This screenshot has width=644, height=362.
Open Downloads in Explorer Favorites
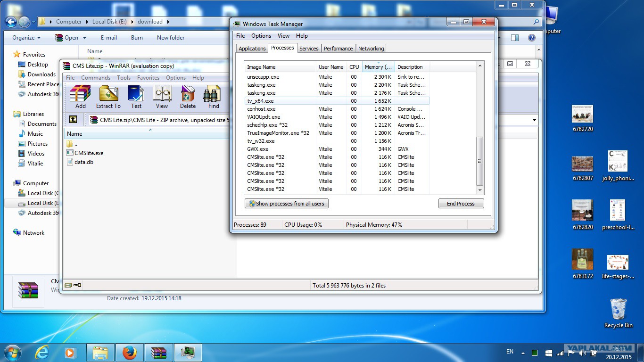[x=37, y=74]
